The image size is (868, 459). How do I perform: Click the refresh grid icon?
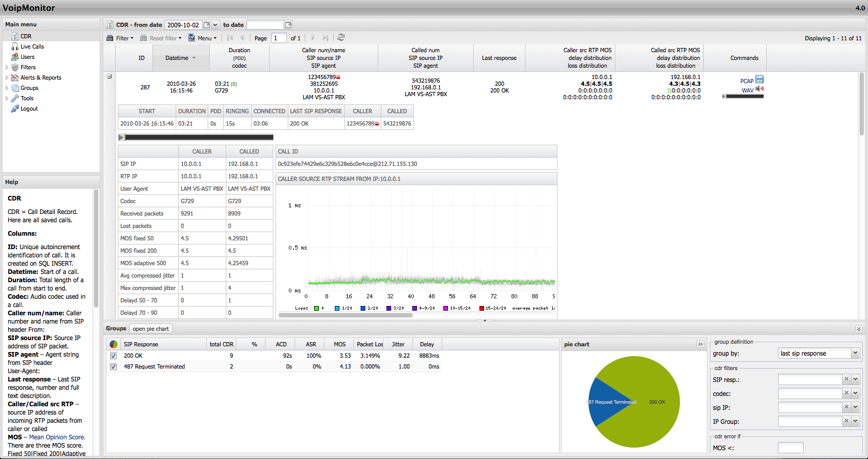341,38
